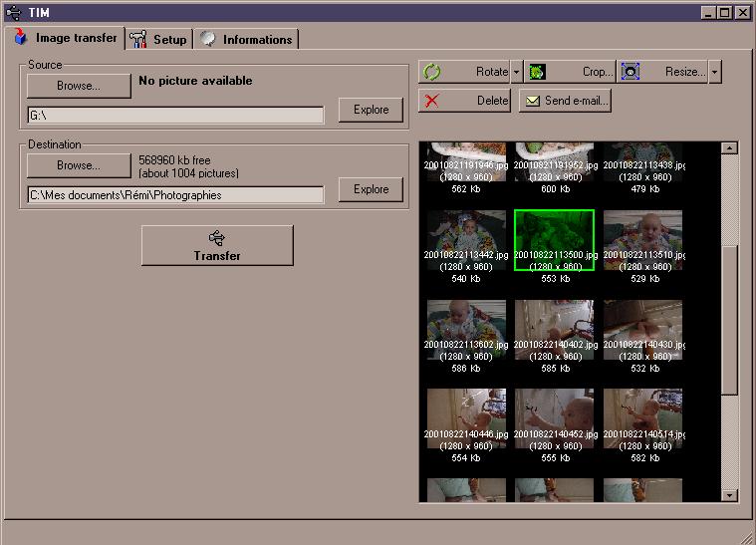Open the Resize dropdown arrow

point(714,72)
